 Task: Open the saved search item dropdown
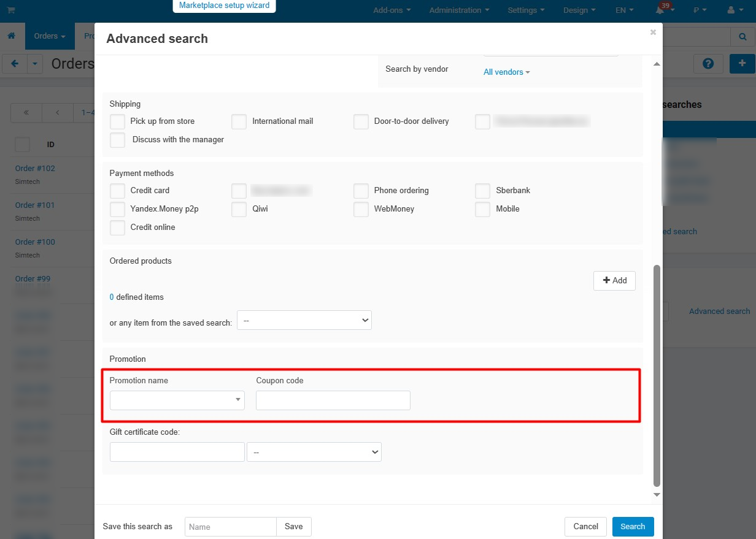coord(304,320)
